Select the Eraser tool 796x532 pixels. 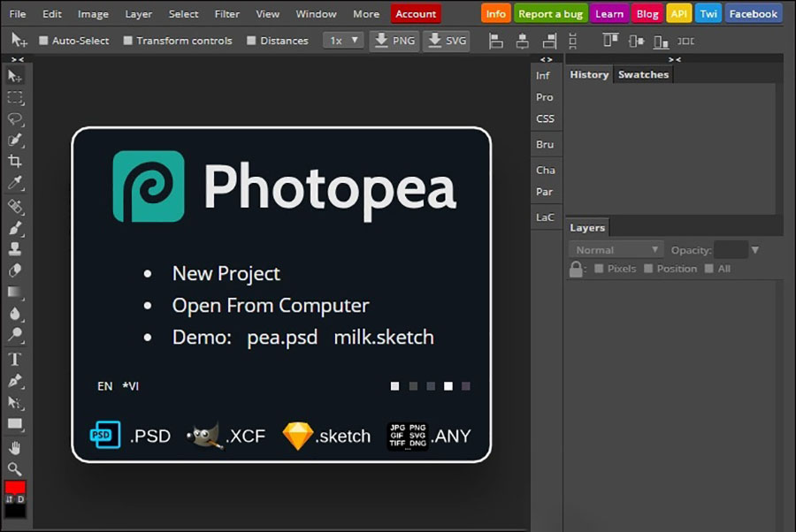tap(15, 270)
